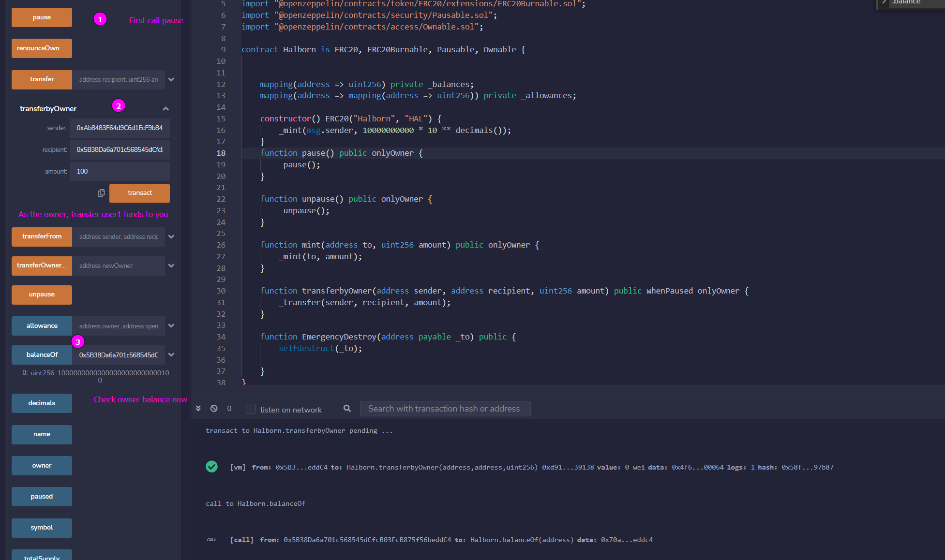The image size is (945, 560).
Task: Click the call icon next to balanceOf log entry
Action: point(211,540)
